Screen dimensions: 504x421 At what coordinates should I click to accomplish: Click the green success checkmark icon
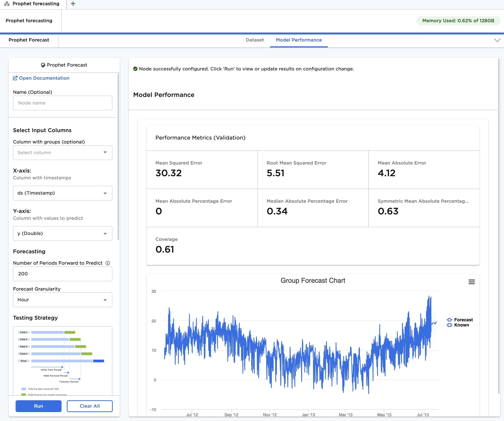point(135,69)
